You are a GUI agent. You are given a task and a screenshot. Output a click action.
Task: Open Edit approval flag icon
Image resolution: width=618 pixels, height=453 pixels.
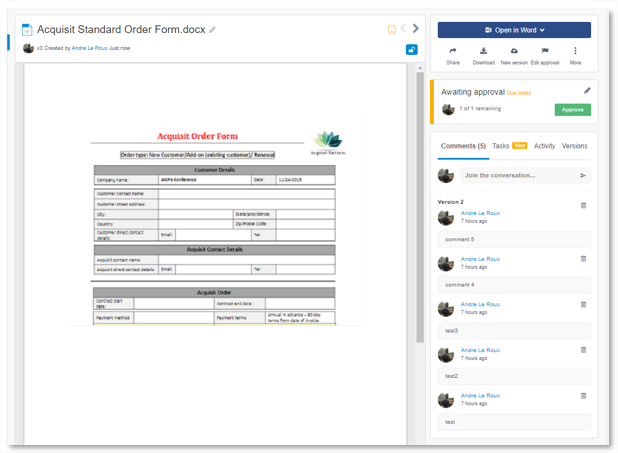pyautogui.click(x=545, y=56)
